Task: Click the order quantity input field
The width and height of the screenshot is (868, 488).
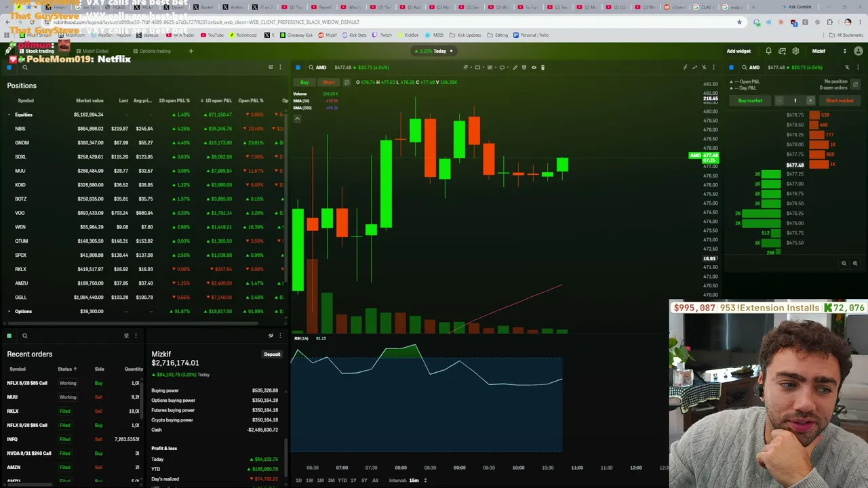Action: [795, 100]
